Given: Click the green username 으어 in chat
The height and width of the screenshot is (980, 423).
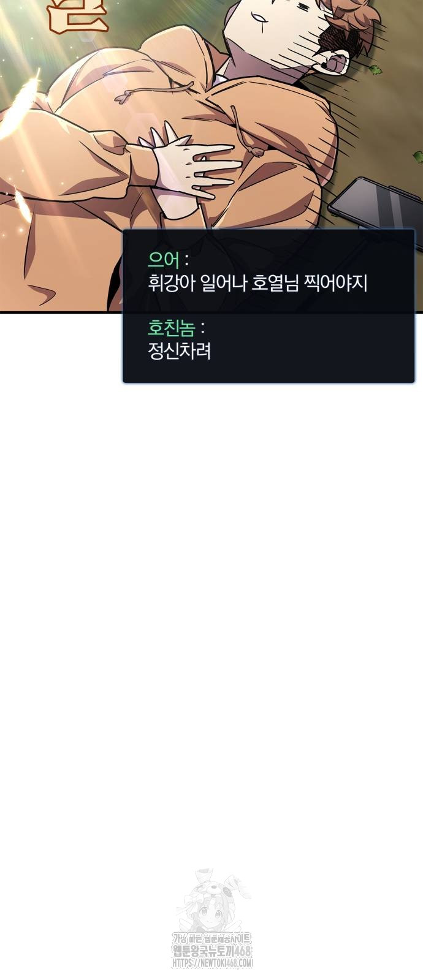Looking at the screenshot, I should (x=164, y=260).
